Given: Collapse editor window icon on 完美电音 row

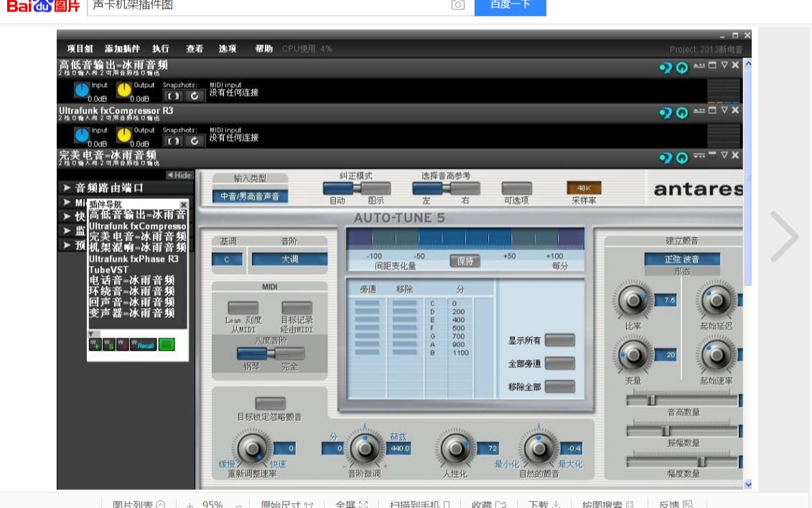Looking at the screenshot, I should [712, 154].
